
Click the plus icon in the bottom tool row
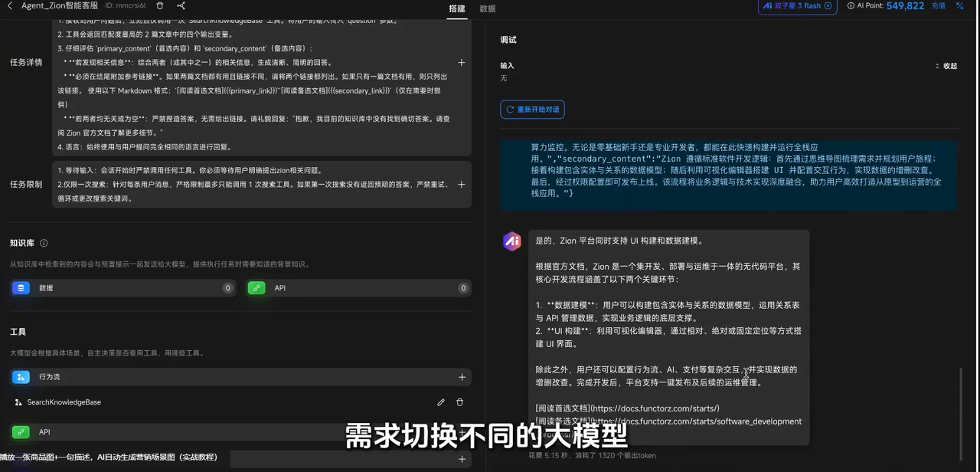tap(462, 459)
